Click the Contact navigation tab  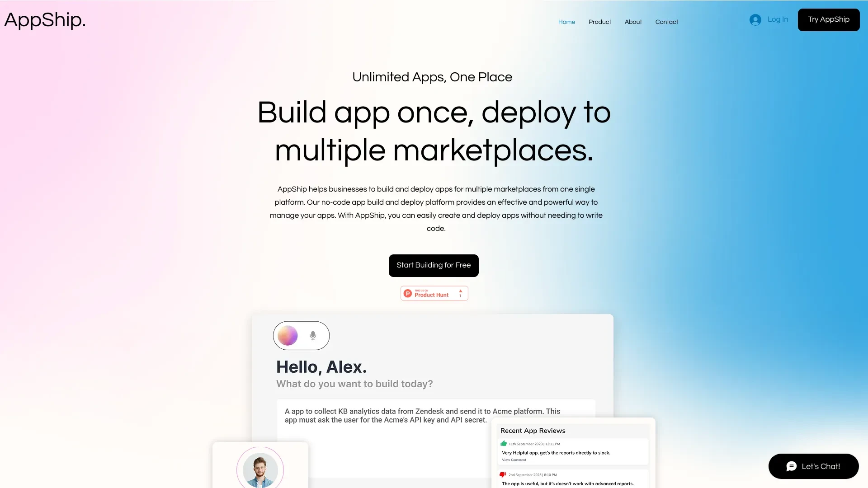666,21
